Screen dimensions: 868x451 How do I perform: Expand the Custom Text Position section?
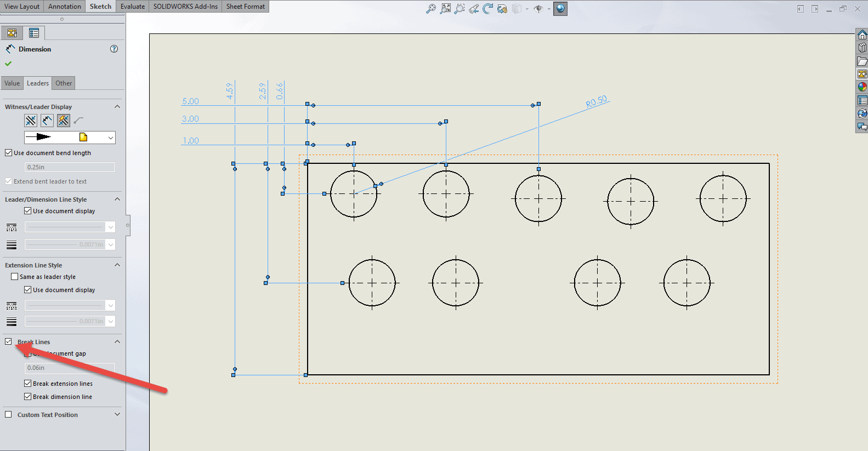click(x=117, y=415)
